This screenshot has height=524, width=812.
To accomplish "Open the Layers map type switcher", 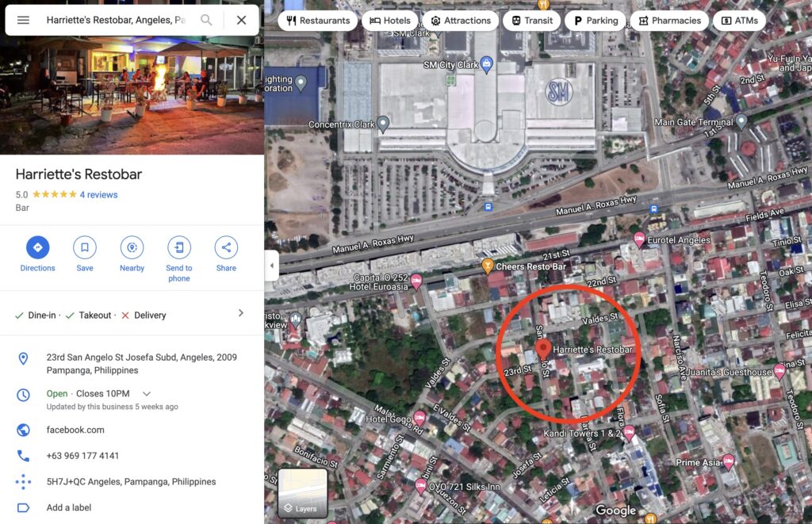I will 302,493.
